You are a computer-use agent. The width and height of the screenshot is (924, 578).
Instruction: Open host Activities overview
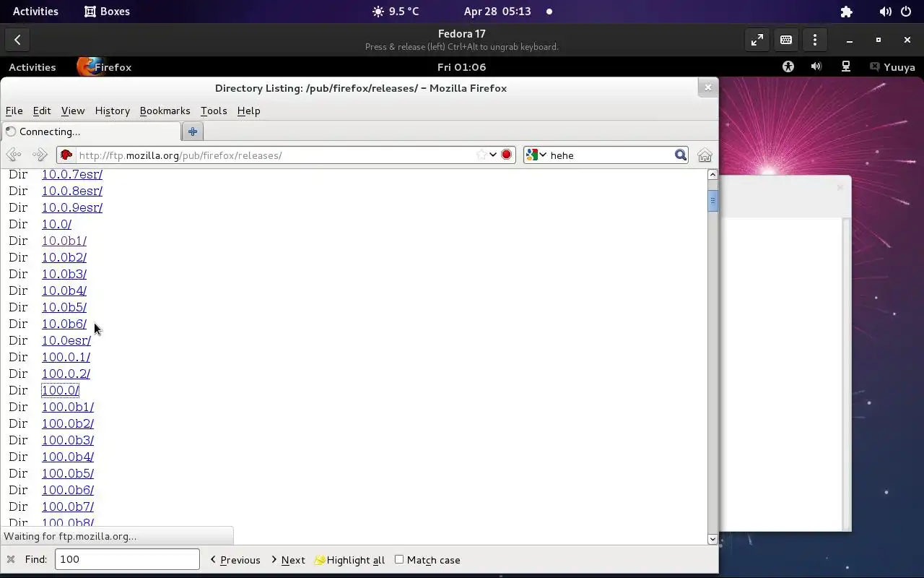pos(35,12)
